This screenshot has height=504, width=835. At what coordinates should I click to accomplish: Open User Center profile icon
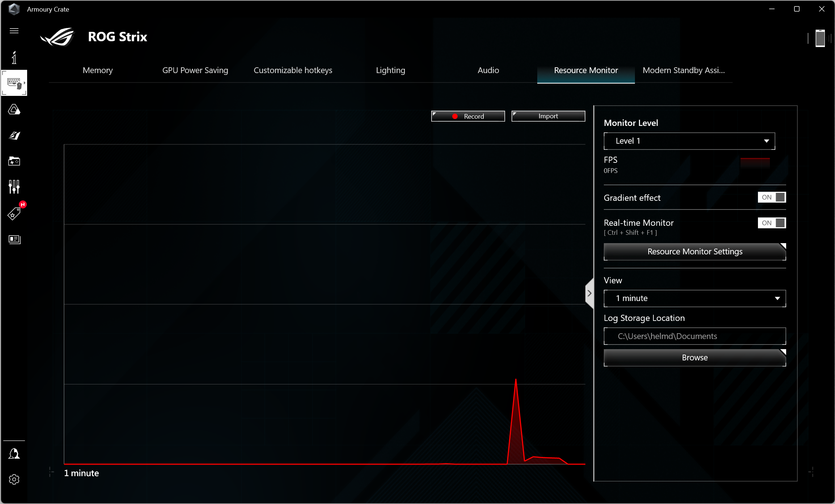pos(14,453)
